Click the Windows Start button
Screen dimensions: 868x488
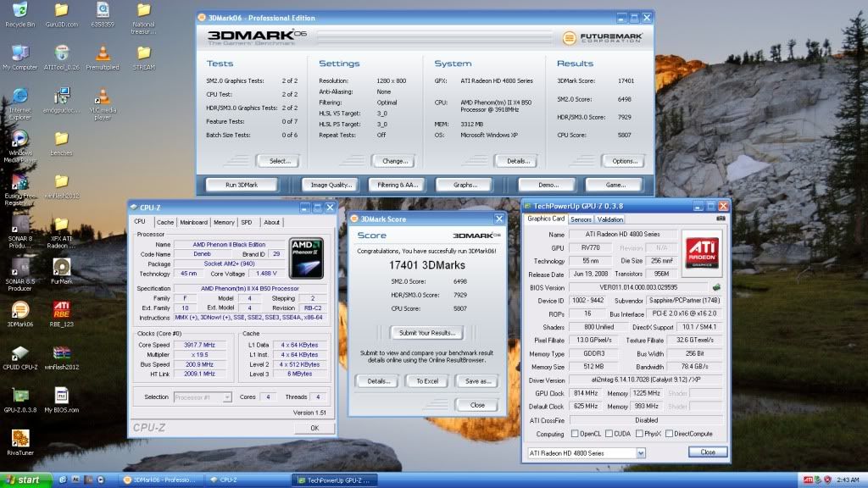point(25,480)
